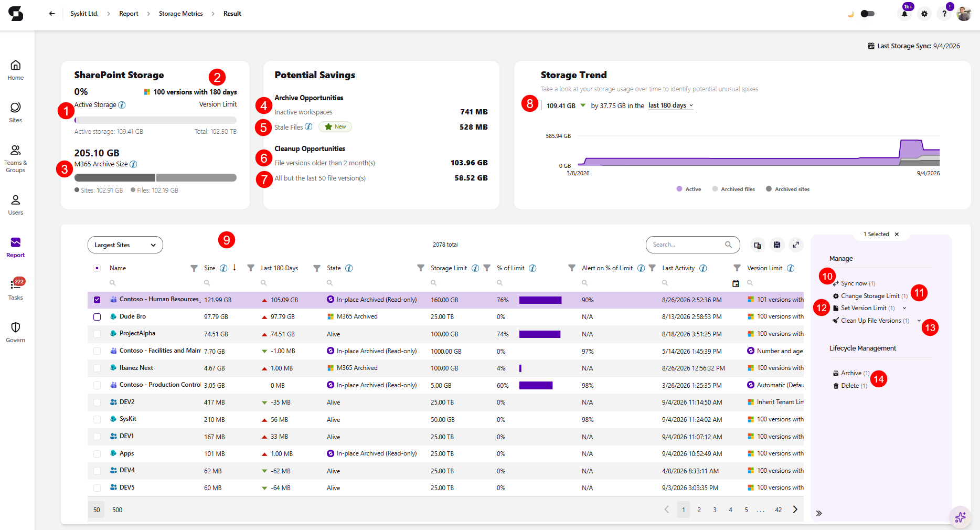Click the save view disk icon
Image resolution: width=980 pixels, height=530 pixels.
[777, 245]
